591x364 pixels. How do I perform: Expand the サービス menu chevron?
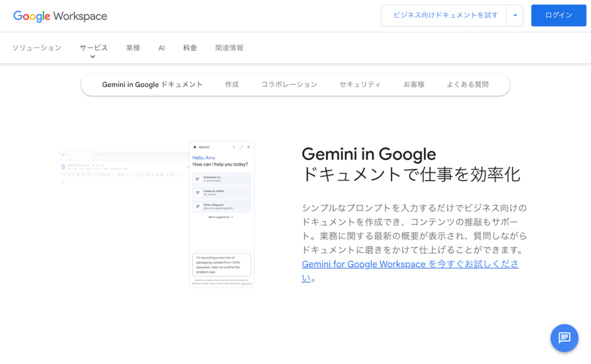[x=93, y=57]
